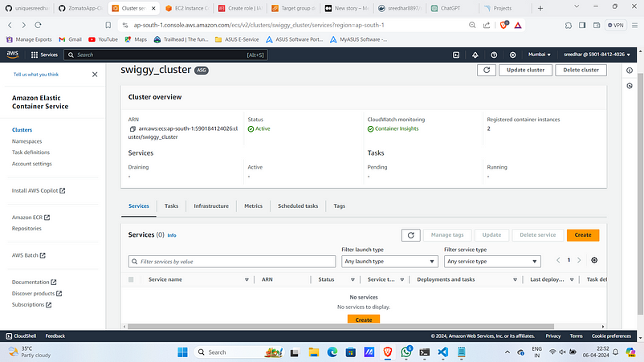Click the Create button under No services
Image resolution: width=644 pixels, height=362 pixels.
pyautogui.click(x=364, y=319)
